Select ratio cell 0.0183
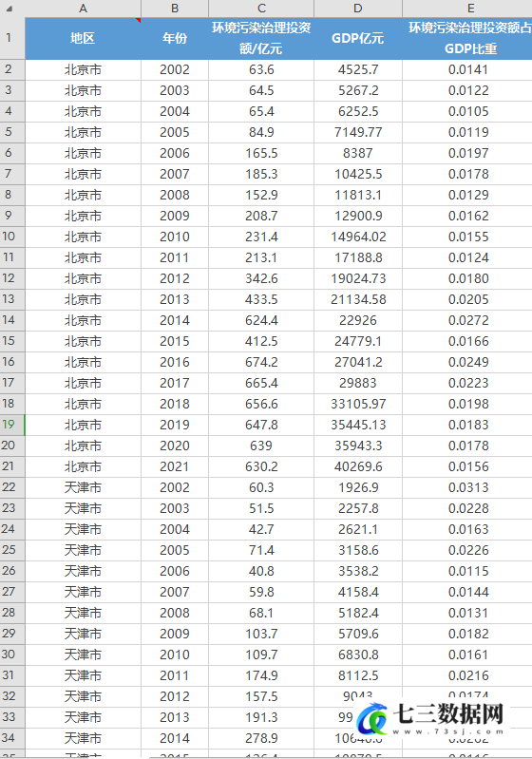Image resolution: width=532 pixels, height=759 pixels. pyautogui.click(x=467, y=425)
